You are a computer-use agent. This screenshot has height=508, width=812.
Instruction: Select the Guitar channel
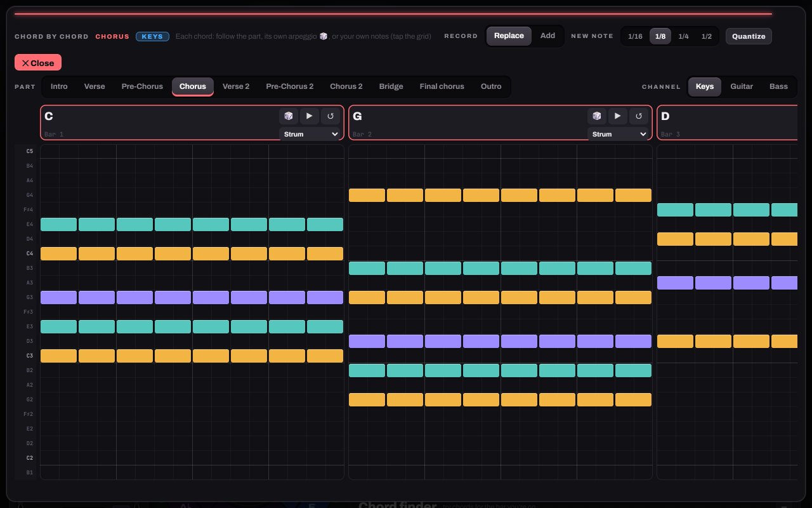[x=742, y=86]
